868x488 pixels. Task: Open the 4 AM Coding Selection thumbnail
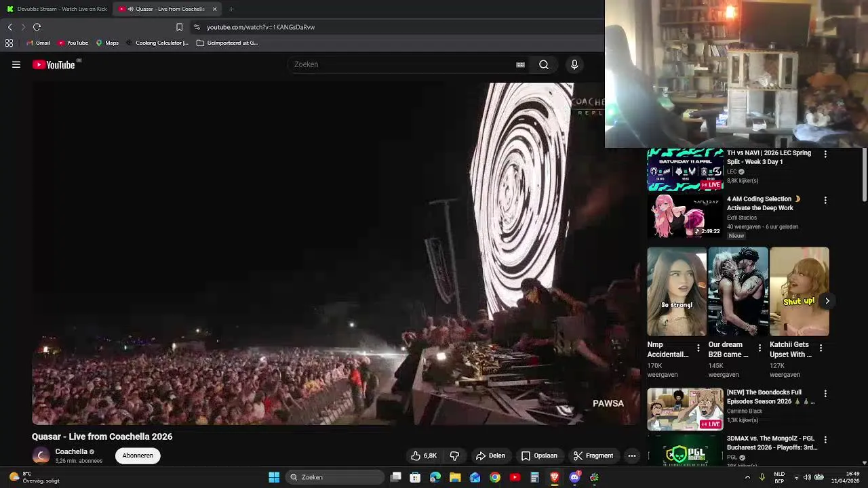click(x=685, y=216)
